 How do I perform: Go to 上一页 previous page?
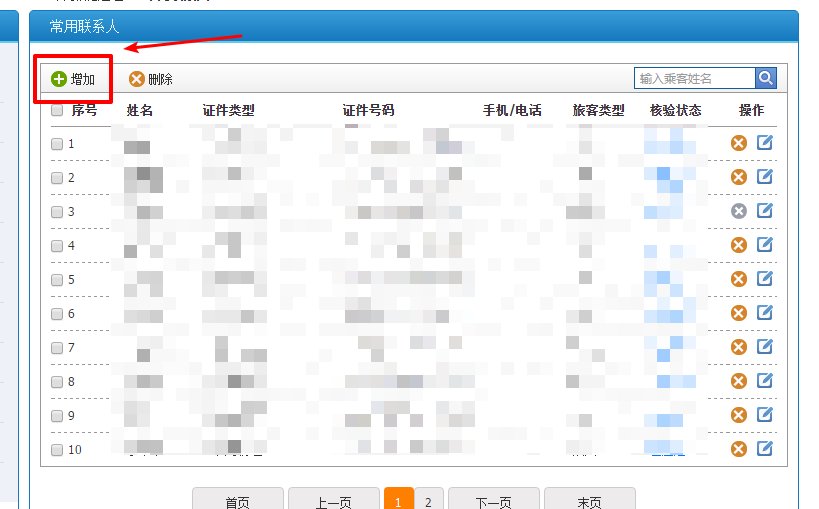click(x=334, y=499)
